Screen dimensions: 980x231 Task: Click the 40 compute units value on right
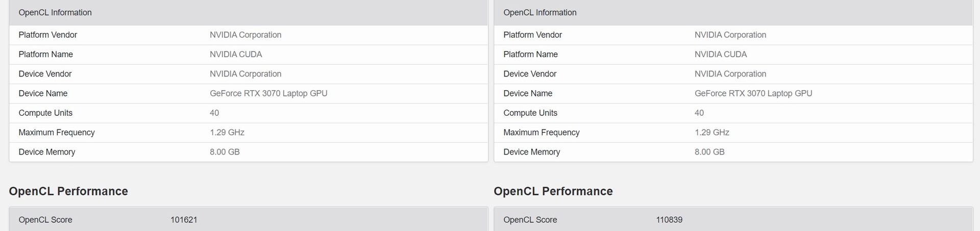click(x=699, y=113)
